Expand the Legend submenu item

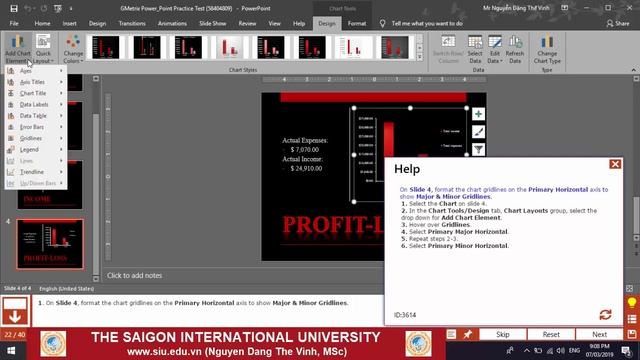(36, 149)
